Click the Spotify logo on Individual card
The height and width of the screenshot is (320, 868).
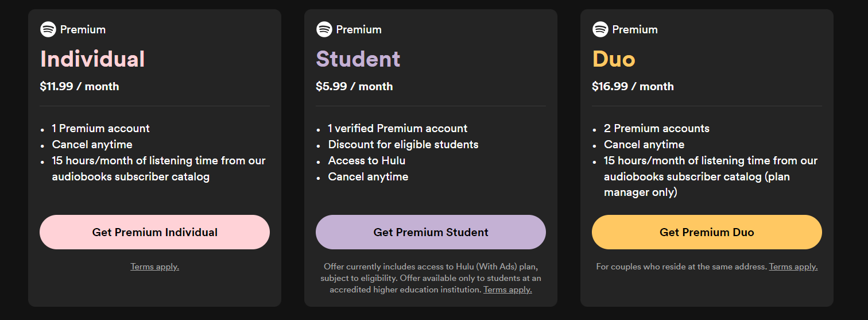pyautogui.click(x=48, y=29)
